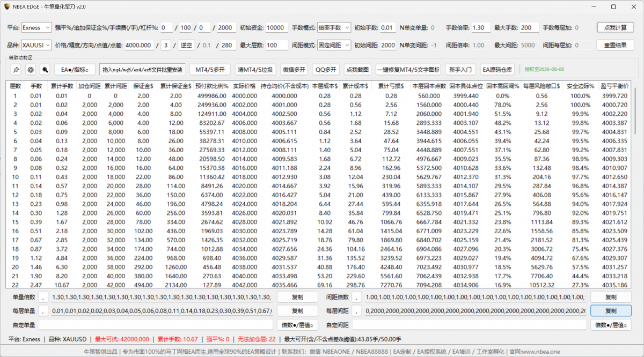Click the pin icon in 辅助功能区

pos(16,70)
